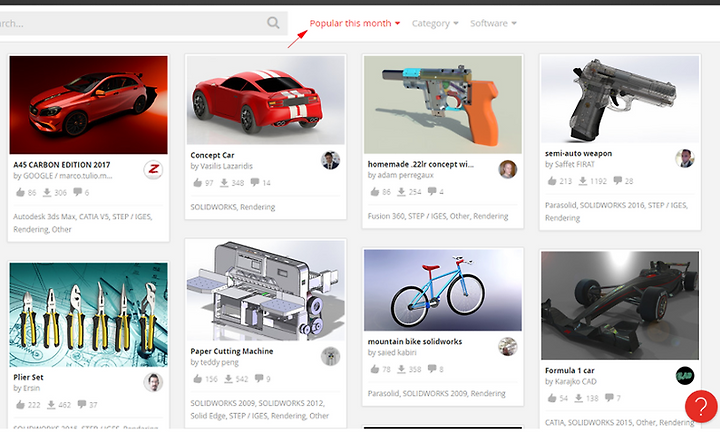Open comments on semi-auto weapon

[x=618, y=180]
